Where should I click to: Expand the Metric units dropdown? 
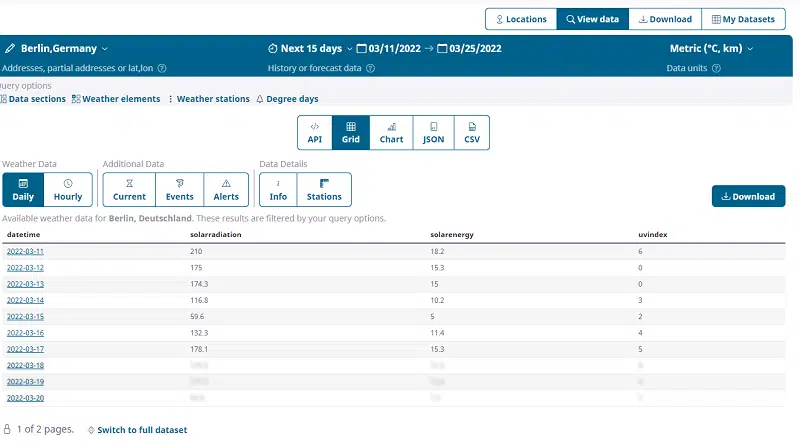(x=711, y=48)
